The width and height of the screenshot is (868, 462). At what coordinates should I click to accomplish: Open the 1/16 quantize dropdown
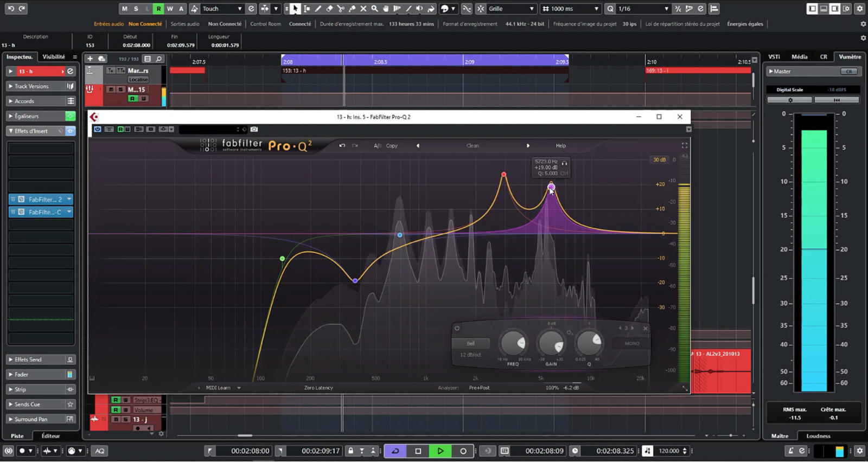click(x=644, y=9)
